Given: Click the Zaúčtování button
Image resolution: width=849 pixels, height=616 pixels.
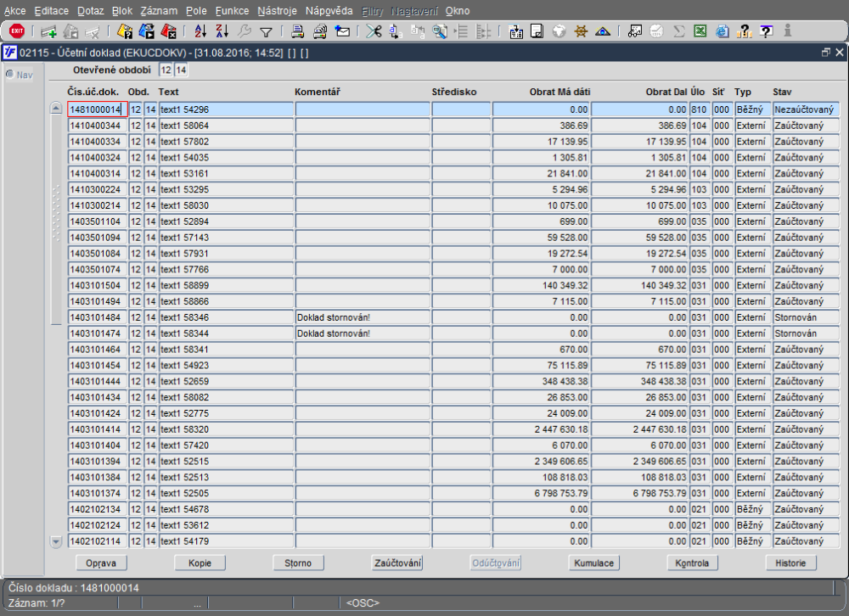Looking at the screenshot, I should coord(397,563).
